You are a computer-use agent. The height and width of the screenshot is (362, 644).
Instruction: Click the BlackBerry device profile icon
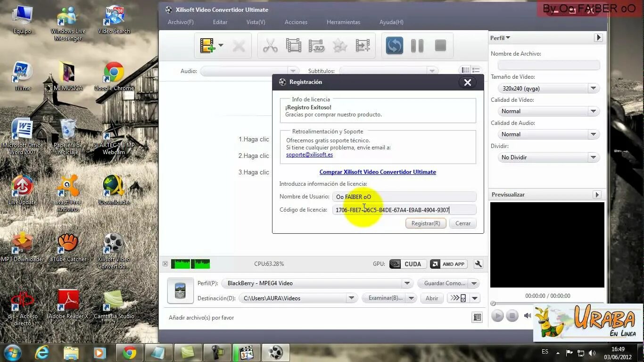point(180,290)
